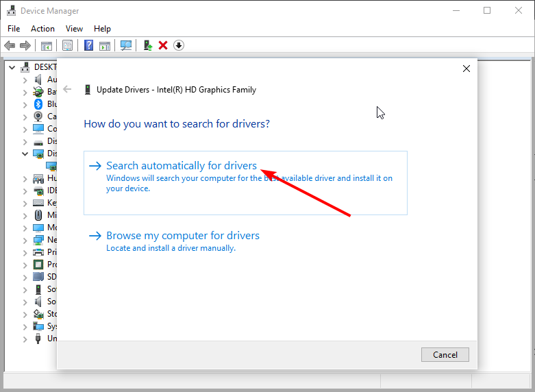
Task: Expand the SD host adapters node
Action: [25, 278]
